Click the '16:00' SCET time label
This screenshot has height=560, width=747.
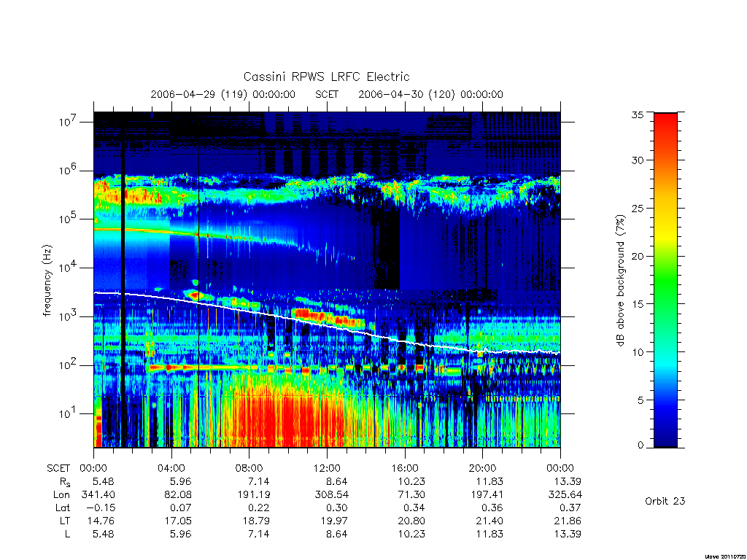[x=405, y=468]
